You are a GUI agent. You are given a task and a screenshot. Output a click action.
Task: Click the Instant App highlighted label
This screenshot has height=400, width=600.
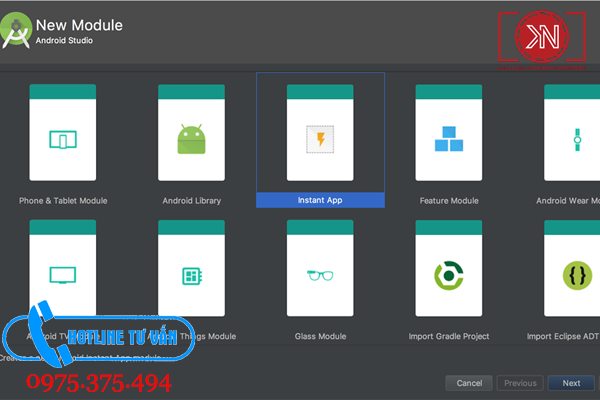(320, 200)
